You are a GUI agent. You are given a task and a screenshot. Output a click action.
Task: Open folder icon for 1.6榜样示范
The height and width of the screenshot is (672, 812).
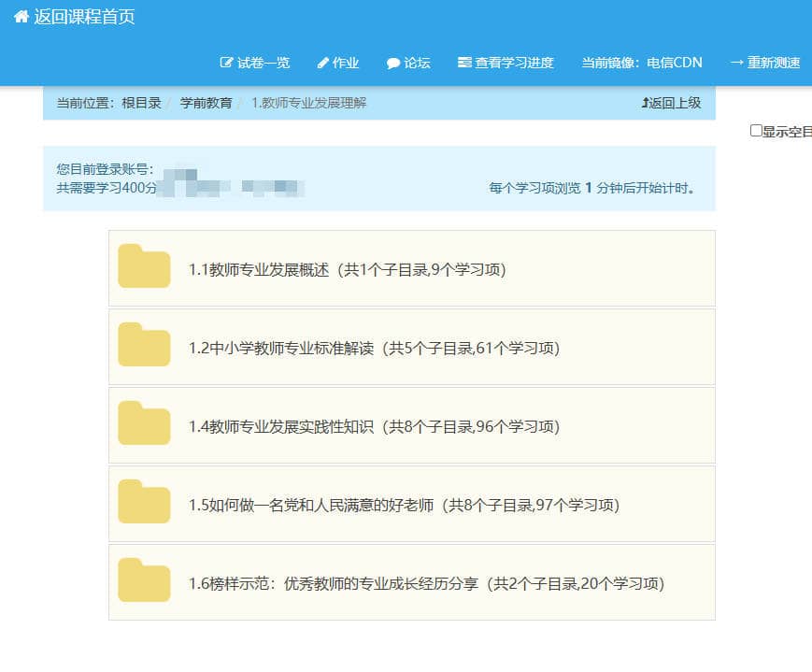pyautogui.click(x=144, y=581)
